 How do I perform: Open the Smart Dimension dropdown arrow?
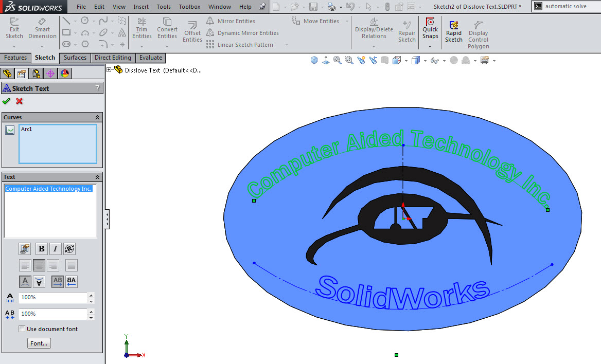(42, 46)
